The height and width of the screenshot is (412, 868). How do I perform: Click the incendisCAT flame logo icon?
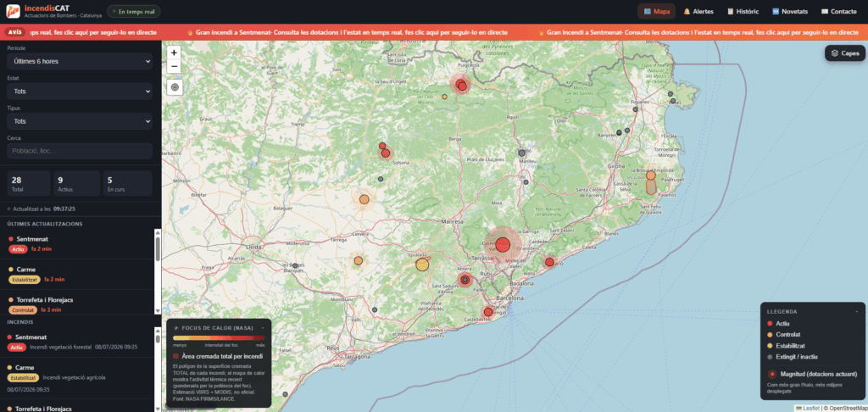coord(13,11)
